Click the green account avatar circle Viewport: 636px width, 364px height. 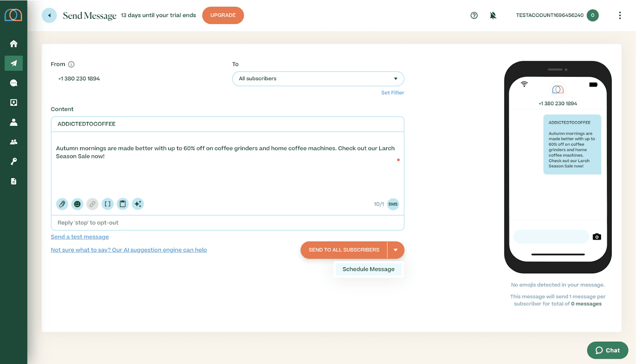coord(593,15)
